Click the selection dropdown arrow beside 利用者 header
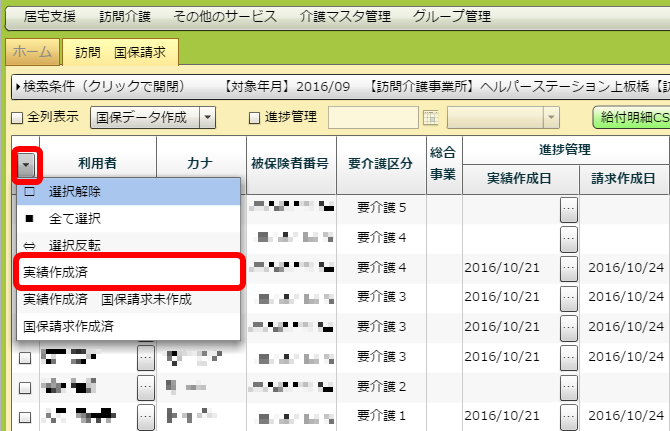 [x=26, y=164]
